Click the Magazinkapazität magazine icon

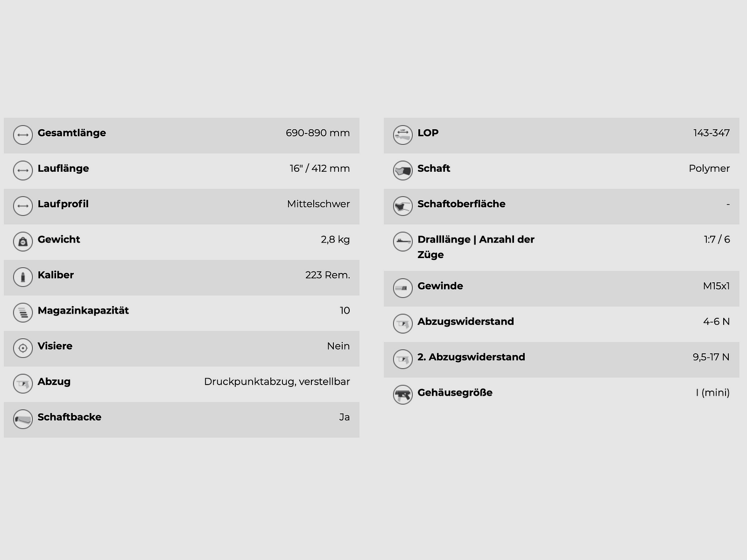(x=23, y=313)
